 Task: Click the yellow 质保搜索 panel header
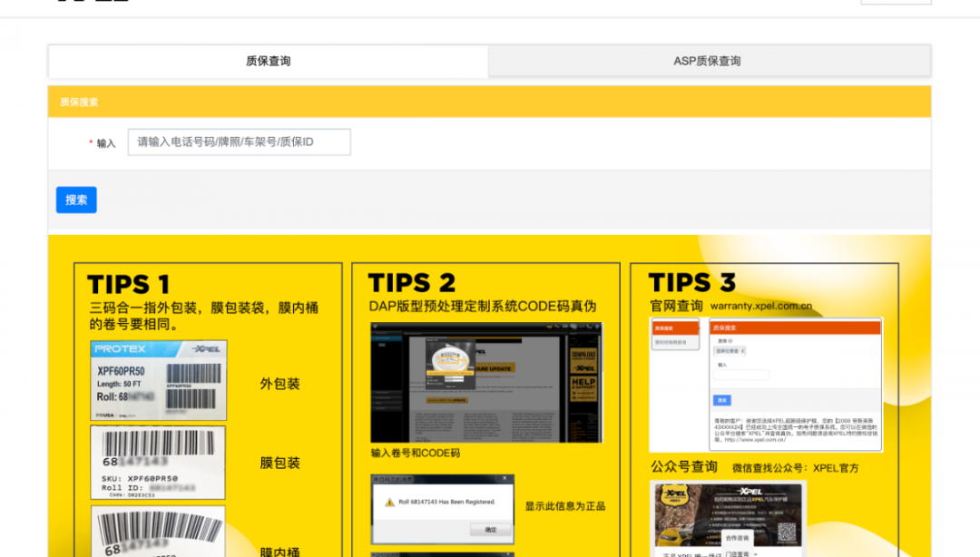[489, 102]
